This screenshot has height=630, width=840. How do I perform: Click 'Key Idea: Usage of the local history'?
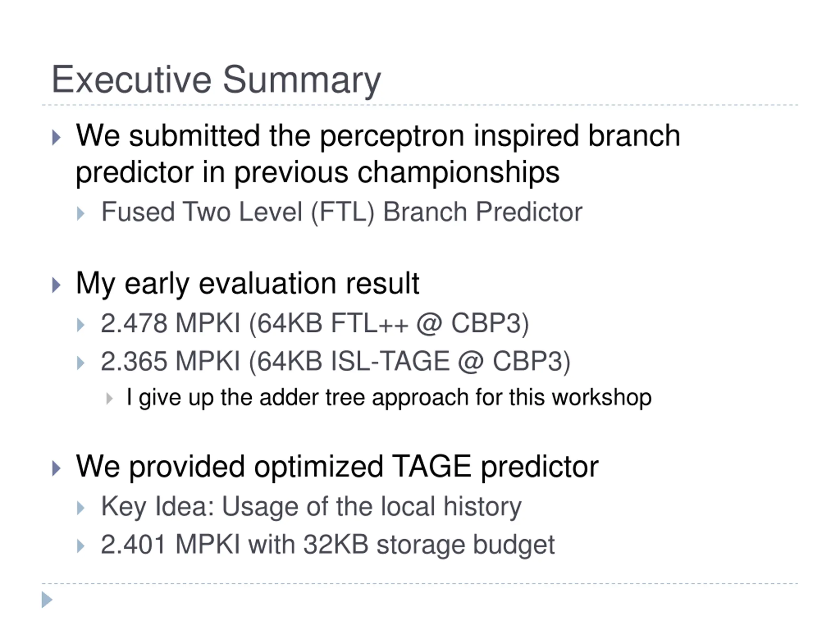click(311, 507)
